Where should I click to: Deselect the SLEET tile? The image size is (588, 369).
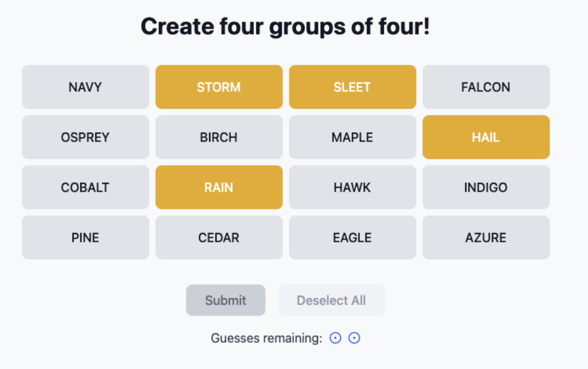(353, 87)
